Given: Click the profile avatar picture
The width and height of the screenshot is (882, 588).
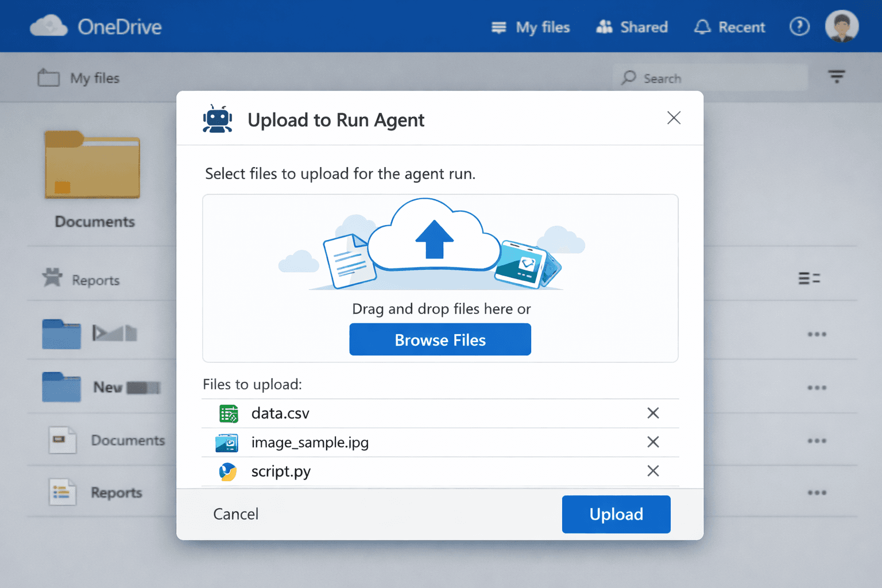Looking at the screenshot, I should (841, 26).
